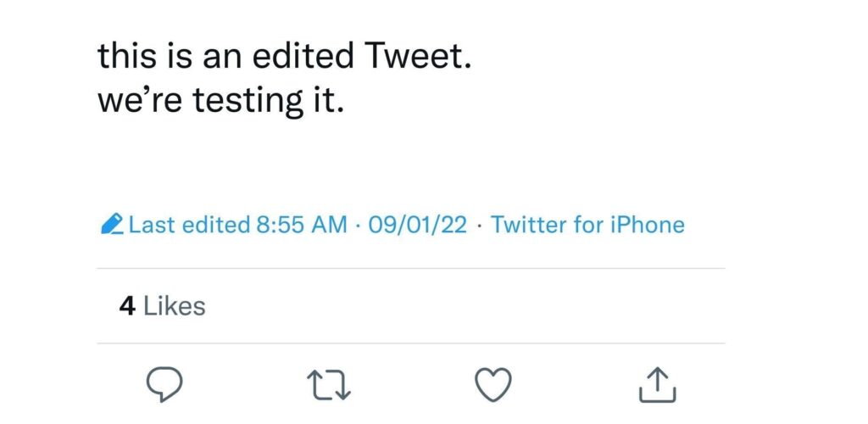868x424 pixels.
Task: Click the bold number 4 in likes
Action: 127,305
